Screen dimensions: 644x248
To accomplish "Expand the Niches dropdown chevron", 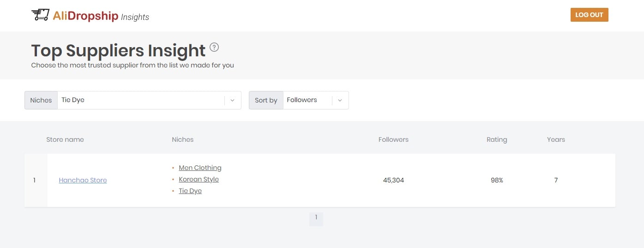I will point(233,100).
